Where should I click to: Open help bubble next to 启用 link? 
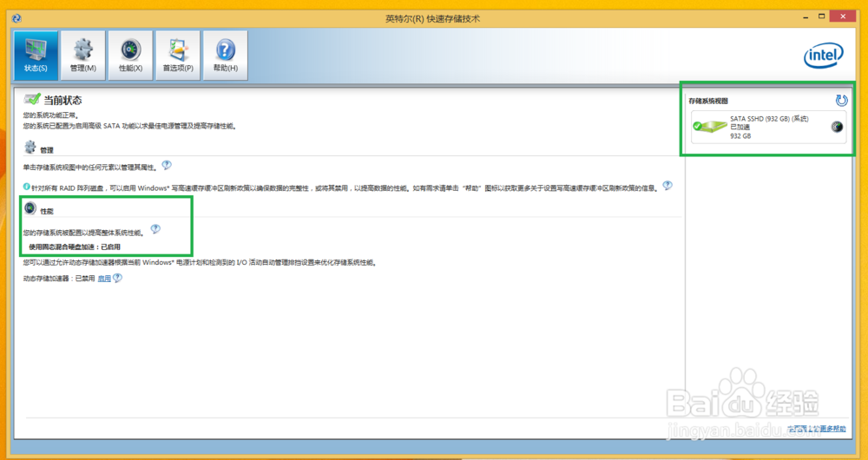(x=117, y=278)
